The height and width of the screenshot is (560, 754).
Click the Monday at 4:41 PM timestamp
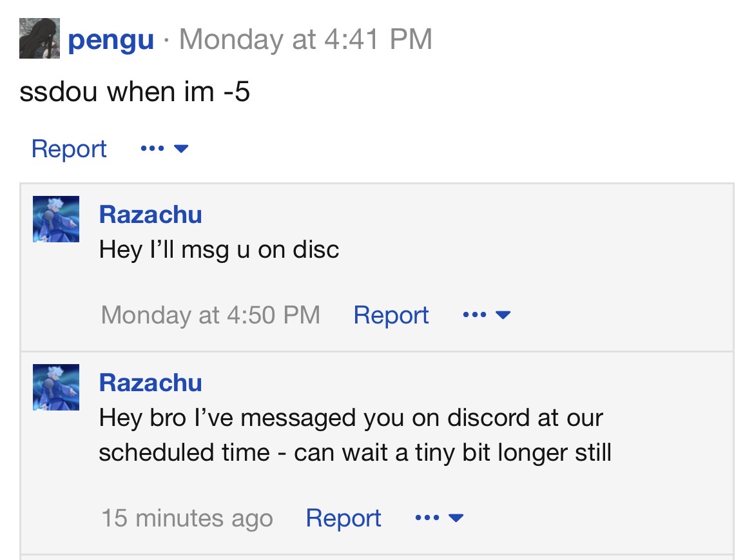coord(305,39)
